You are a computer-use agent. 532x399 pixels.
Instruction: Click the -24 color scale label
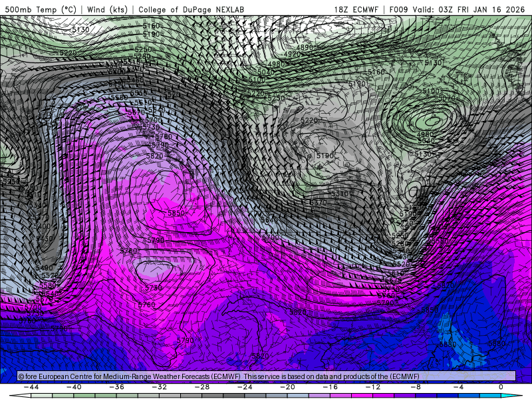[245, 387]
